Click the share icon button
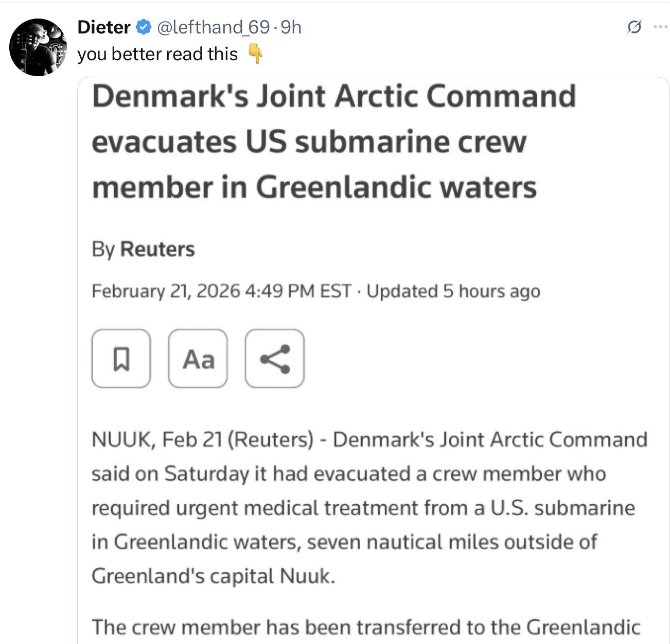The image size is (670, 644). (275, 358)
